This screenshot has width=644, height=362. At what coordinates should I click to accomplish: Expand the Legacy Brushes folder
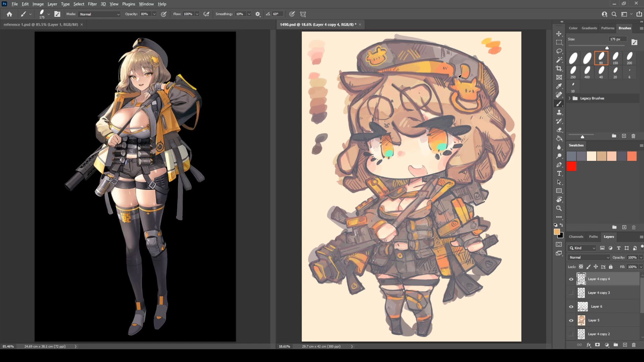point(570,98)
